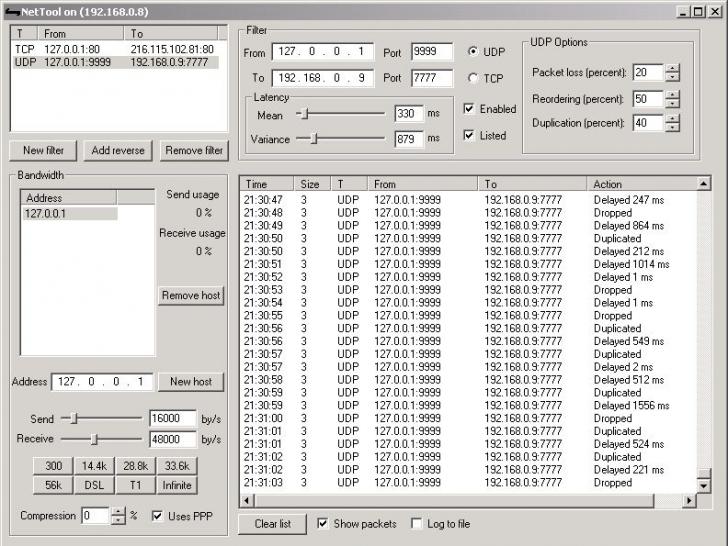Click the Duplication percent field
The image size is (728, 546).
[x=649, y=123]
